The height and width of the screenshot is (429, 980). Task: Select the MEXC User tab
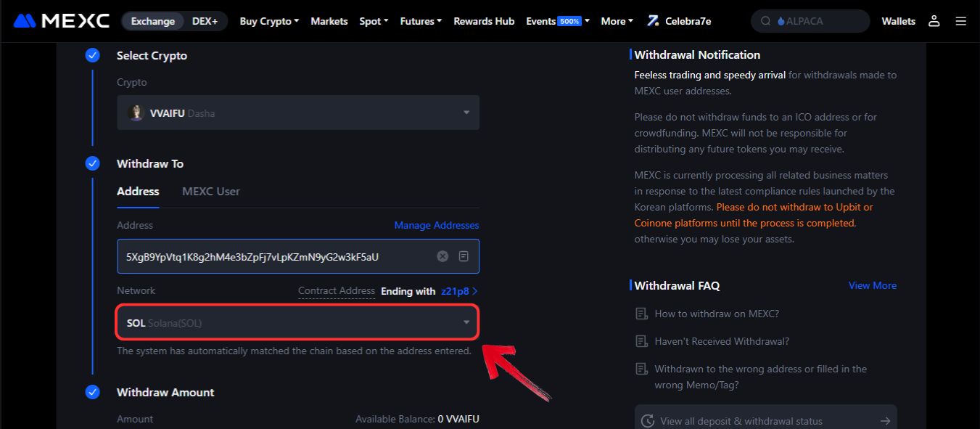[211, 192]
